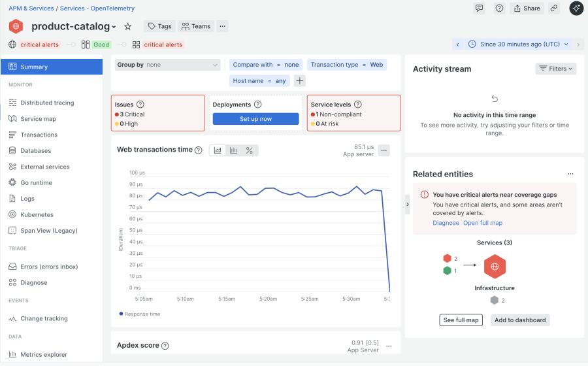588x366 pixels.
Task: Click the Good status badge
Action: tap(101, 44)
